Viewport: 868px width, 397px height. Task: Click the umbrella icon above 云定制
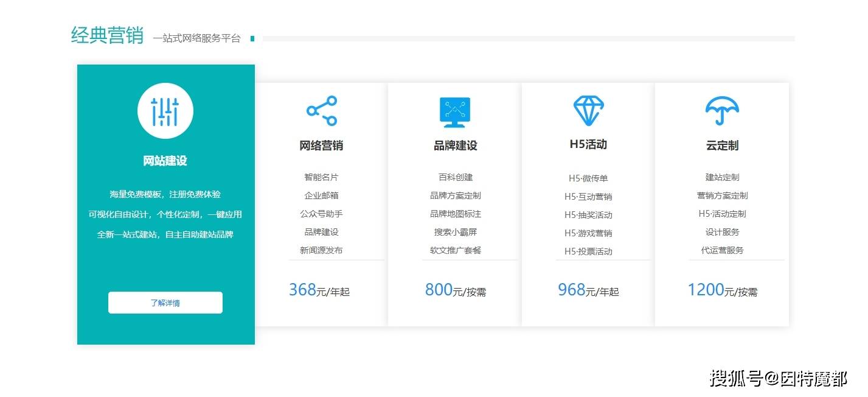722,111
